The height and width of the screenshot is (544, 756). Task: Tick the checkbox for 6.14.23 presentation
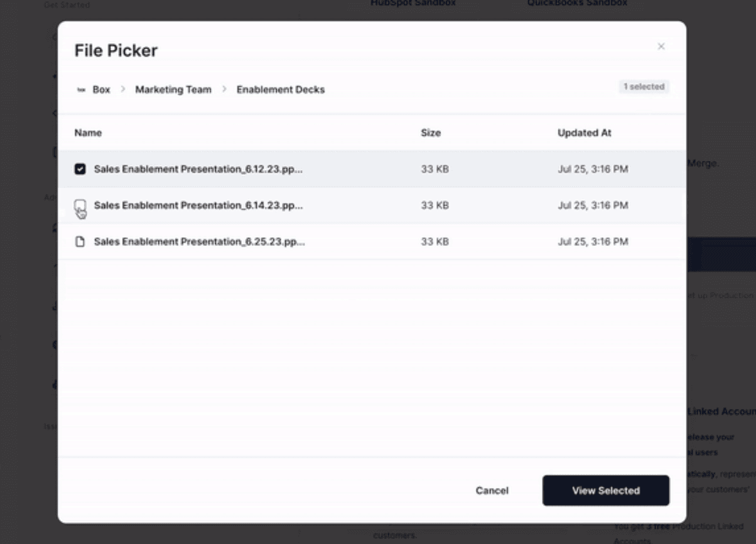(80, 205)
